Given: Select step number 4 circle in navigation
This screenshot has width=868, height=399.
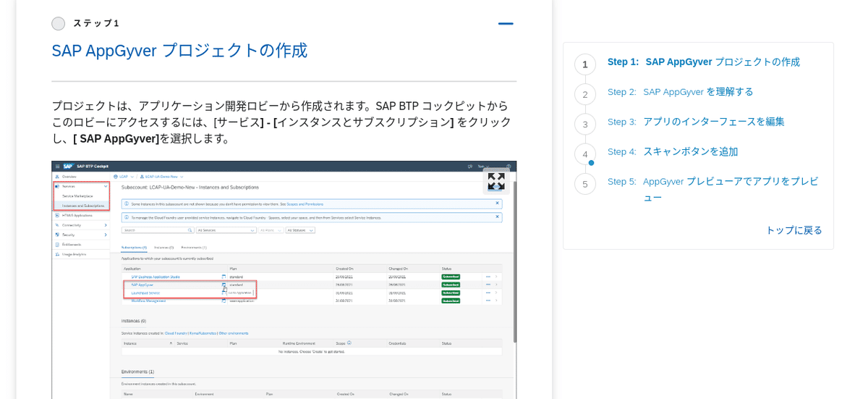Looking at the screenshot, I should point(585,154).
